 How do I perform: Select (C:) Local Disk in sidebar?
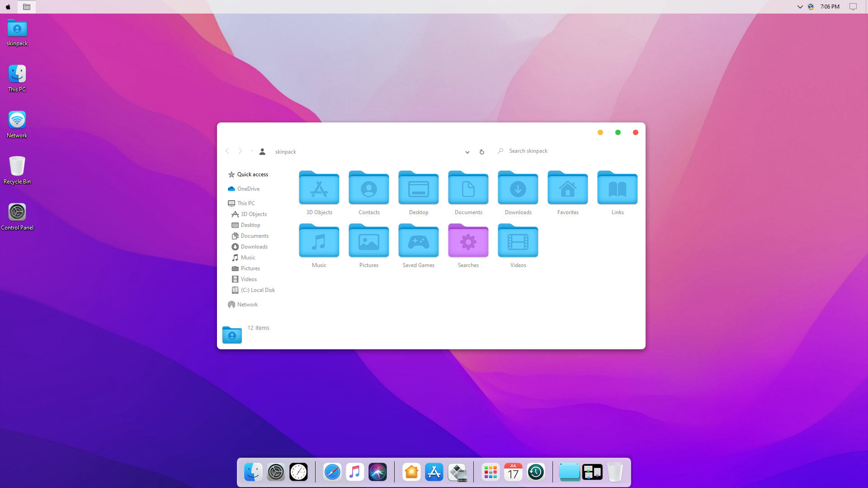(x=258, y=290)
